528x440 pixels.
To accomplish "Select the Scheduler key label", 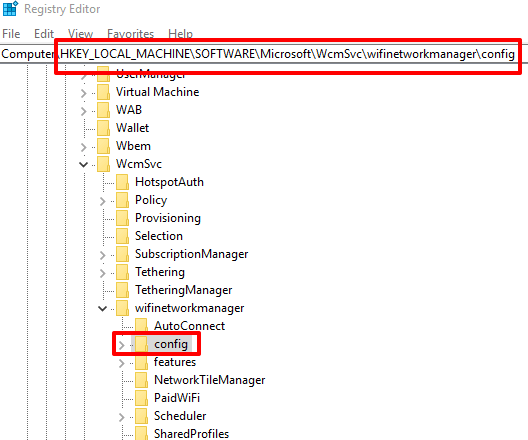I will click(180, 416).
